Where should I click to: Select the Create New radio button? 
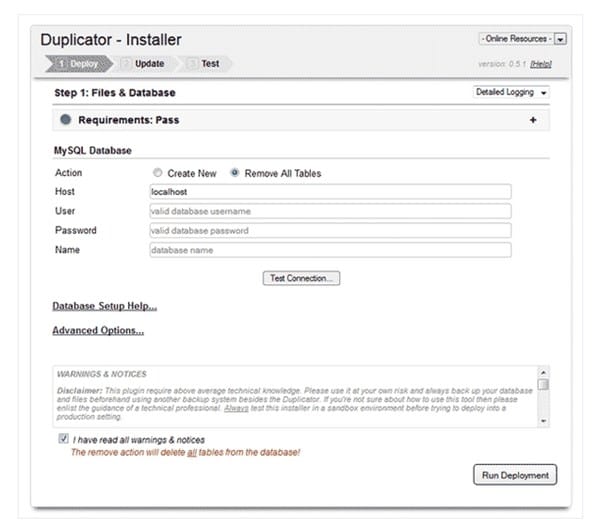(157, 173)
